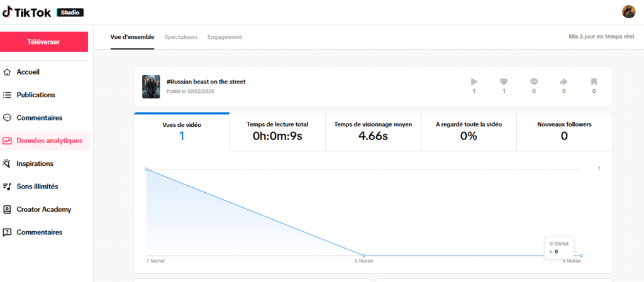Open Publications from the sidebar list icon
The width and height of the screenshot is (644, 282).
(x=8, y=95)
